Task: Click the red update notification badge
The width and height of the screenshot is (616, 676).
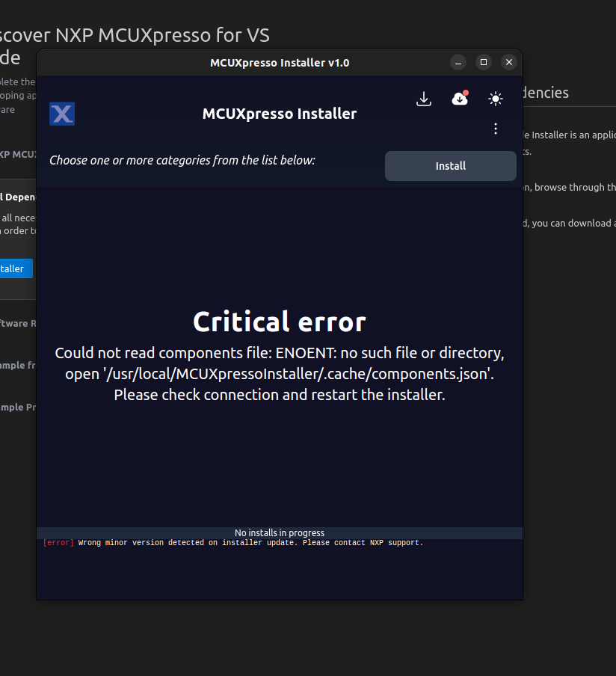Action: (466, 91)
